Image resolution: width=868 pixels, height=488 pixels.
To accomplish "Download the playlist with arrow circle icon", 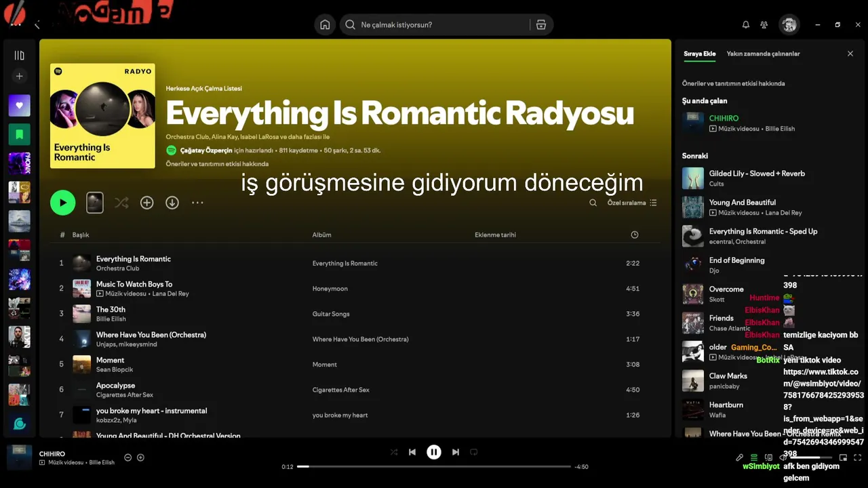I will pos(172,203).
